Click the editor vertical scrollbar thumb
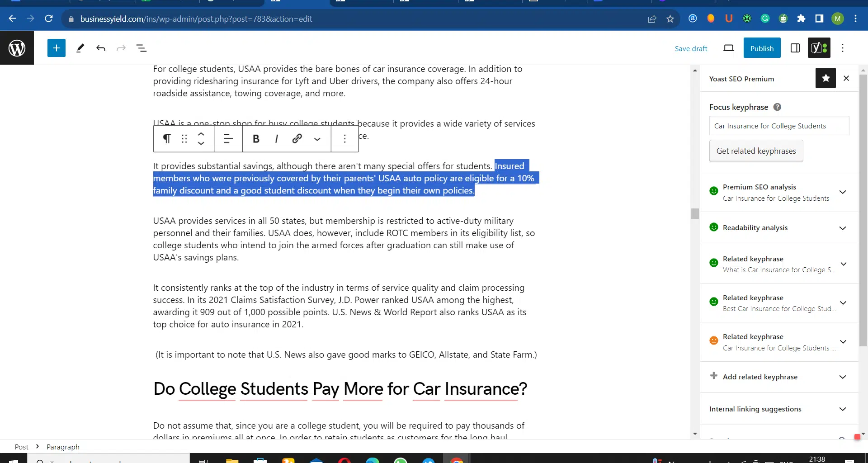Image resolution: width=868 pixels, height=463 pixels. [695, 213]
